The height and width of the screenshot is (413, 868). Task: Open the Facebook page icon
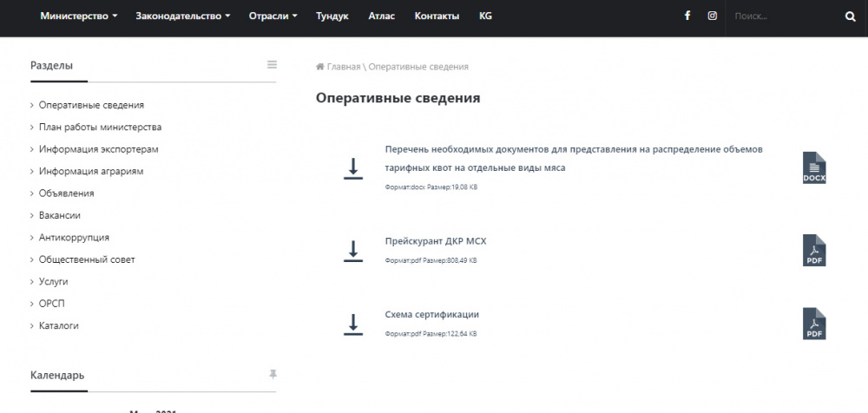[x=687, y=16]
